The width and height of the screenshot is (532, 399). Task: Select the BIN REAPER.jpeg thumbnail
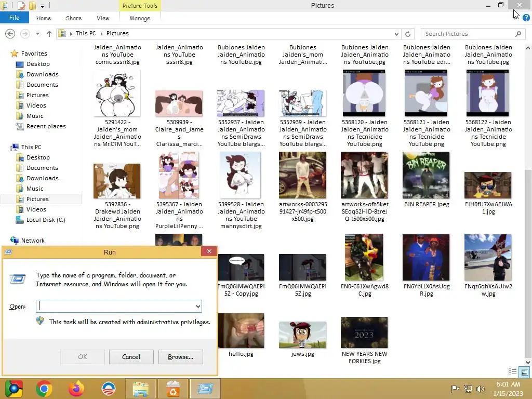426,176
